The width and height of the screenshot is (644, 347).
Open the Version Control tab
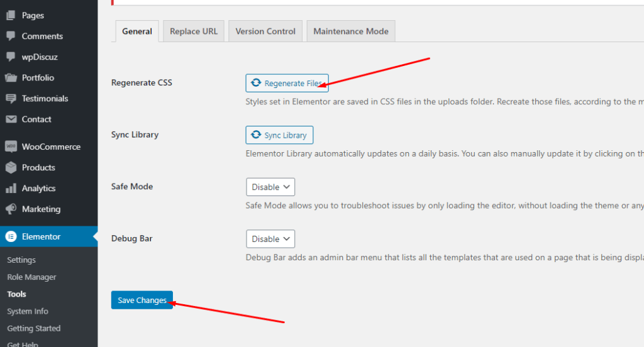[x=265, y=31]
